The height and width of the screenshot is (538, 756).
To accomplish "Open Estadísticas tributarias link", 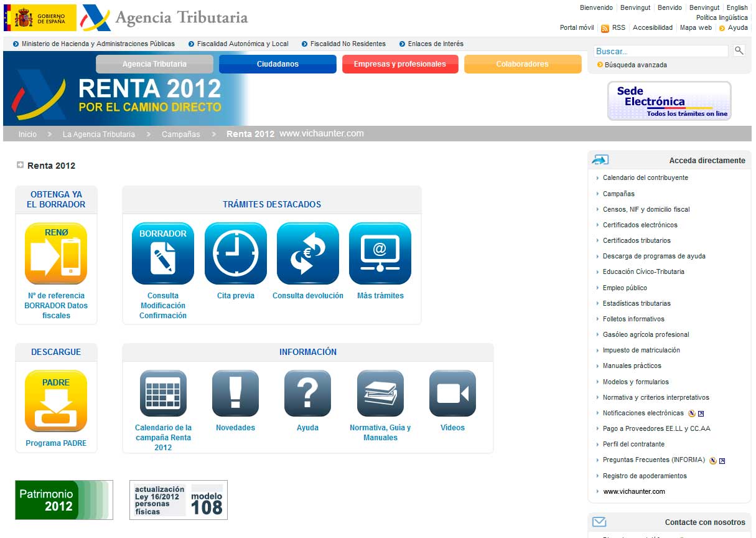I will 637,303.
